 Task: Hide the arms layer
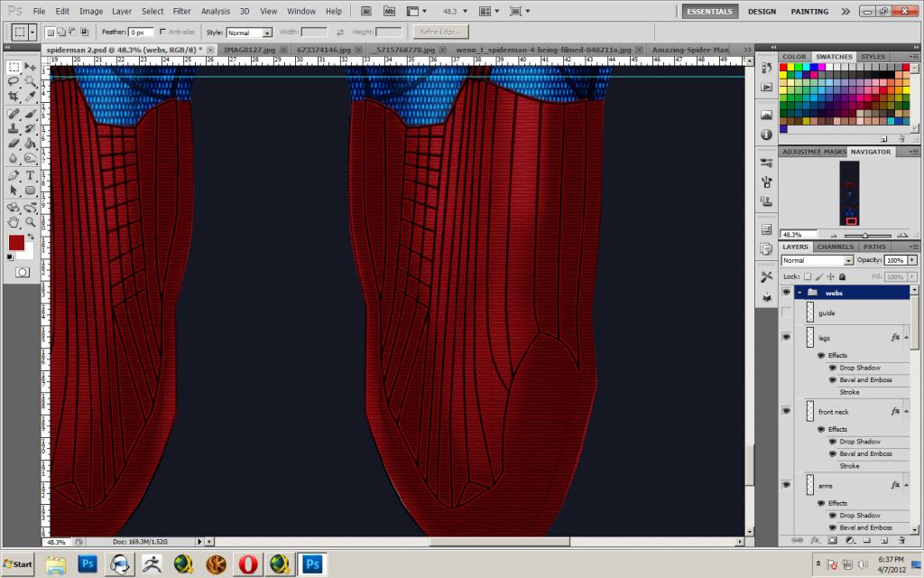pyautogui.click(x=786, y=485)
